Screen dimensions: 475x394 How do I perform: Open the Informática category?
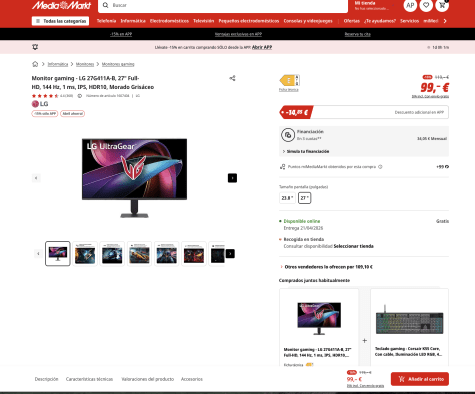pos(133,21)
